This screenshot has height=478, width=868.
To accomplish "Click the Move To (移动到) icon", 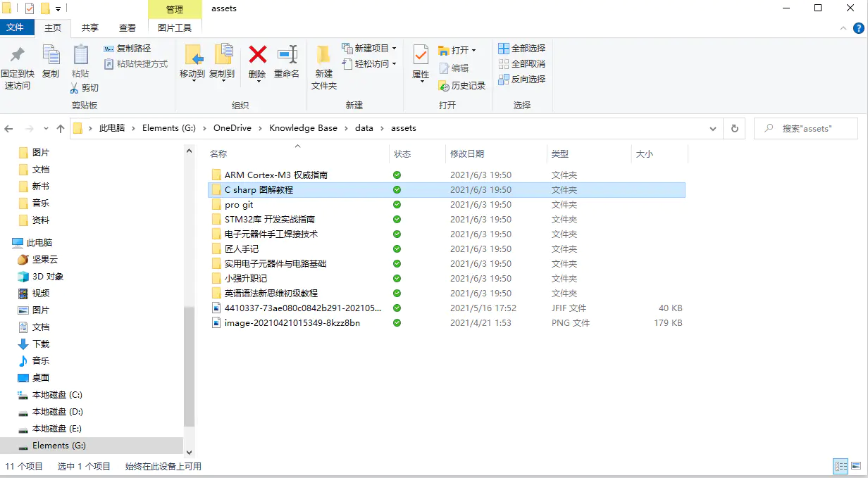I will click(x=192, y=55).
